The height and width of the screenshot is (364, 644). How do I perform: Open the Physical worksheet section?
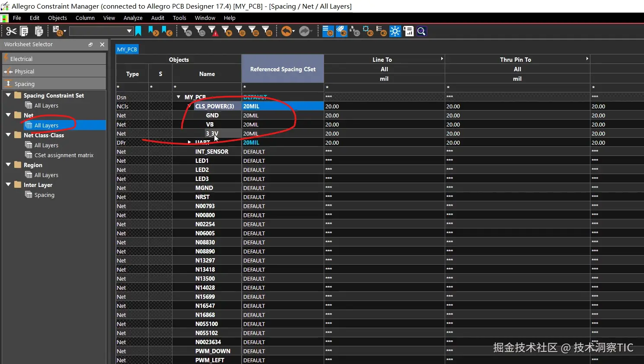click(54, 71)
